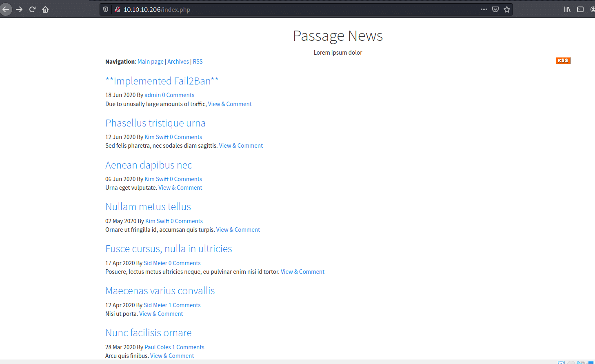The image size is (595, 364).
Task: Bookmark this page with the star
Action: [x=507, y=9]
